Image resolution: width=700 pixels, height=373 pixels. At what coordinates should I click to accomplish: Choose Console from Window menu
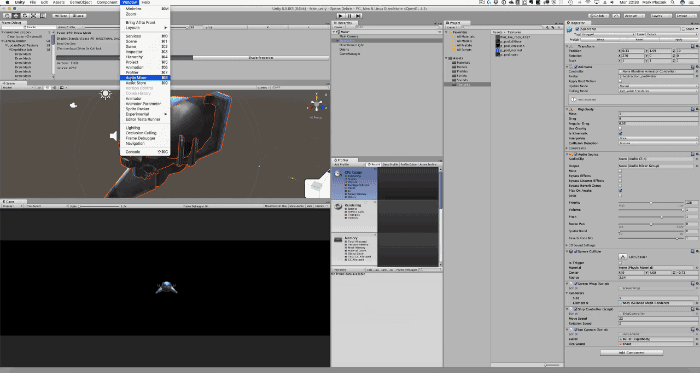(145, 152)
